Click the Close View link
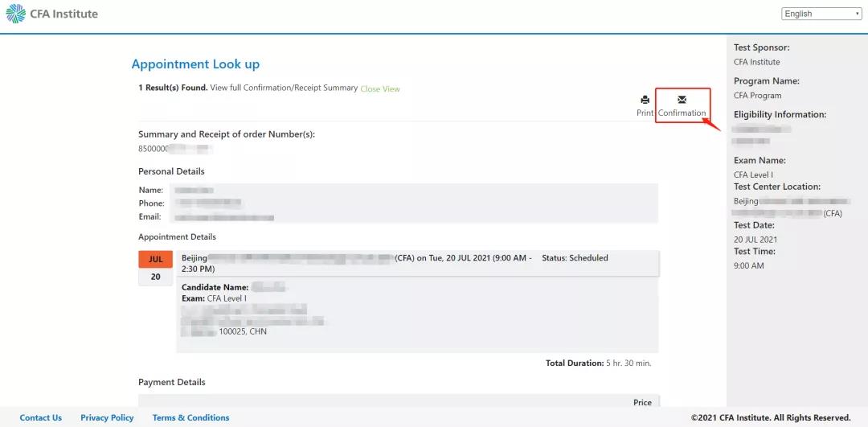 pyautogui.click(x=379, y=88)
